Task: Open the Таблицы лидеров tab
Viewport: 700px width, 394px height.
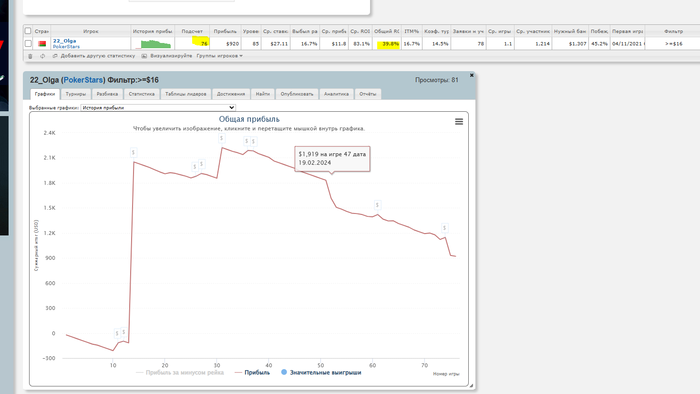Action: point(186,94)
